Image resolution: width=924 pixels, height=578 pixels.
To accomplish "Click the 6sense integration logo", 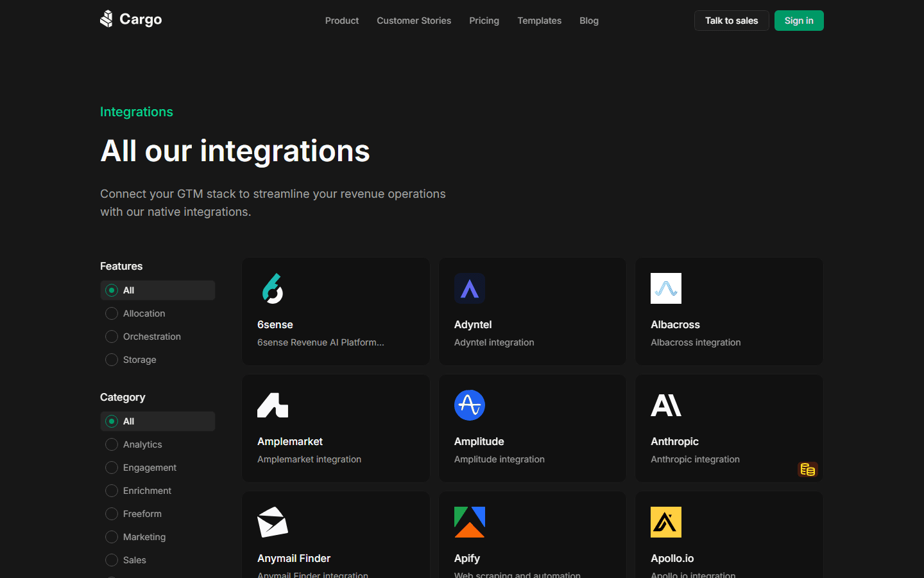I will (x=272, y=288).
